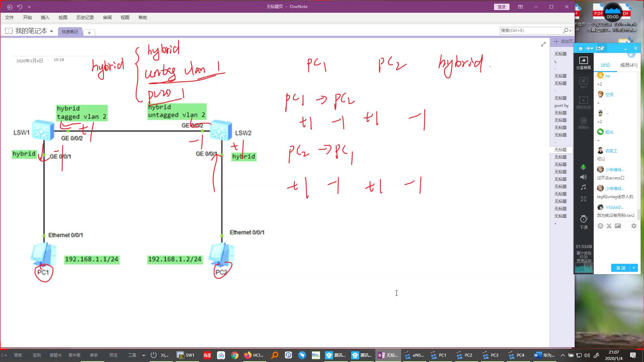Viewport: 644px width, 362px height.
Task: Click the scissors screenshot icon in chat
Action: [609, 226]
